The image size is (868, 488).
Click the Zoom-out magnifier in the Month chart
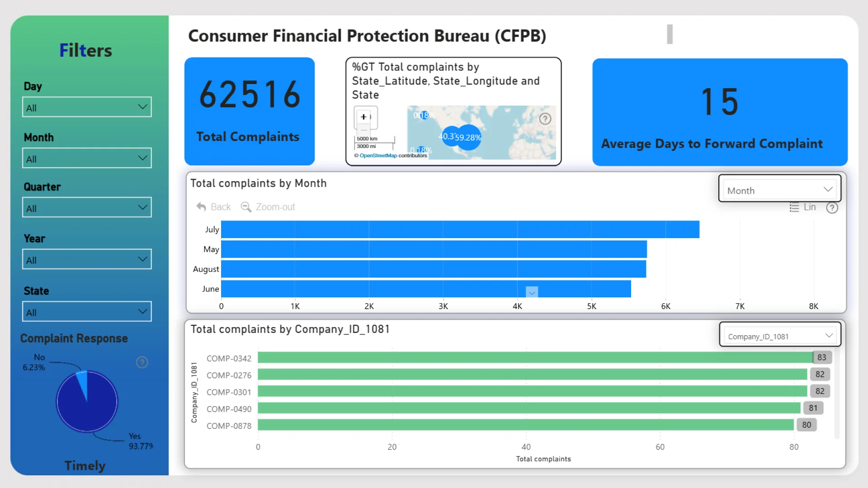click(246, 207)
